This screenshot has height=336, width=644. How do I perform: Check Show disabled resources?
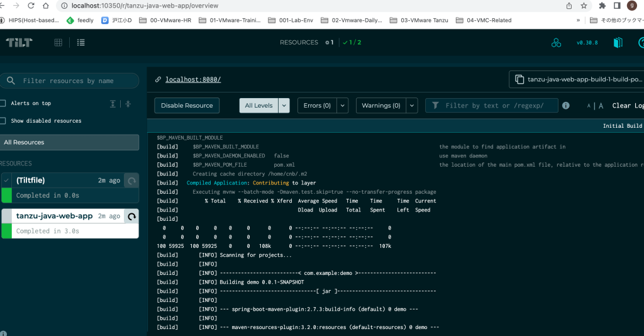[x=3, y=121]
